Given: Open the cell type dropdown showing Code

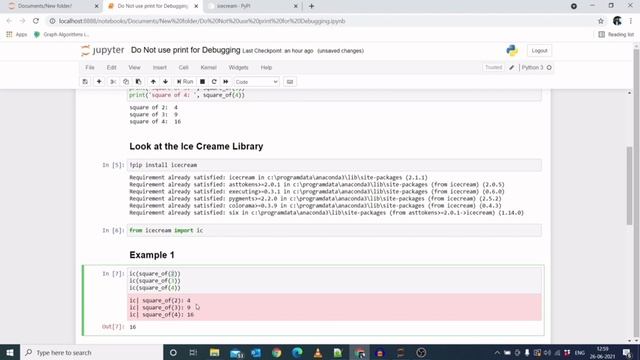Looking at the screenshot, I should tap(256, 82).
